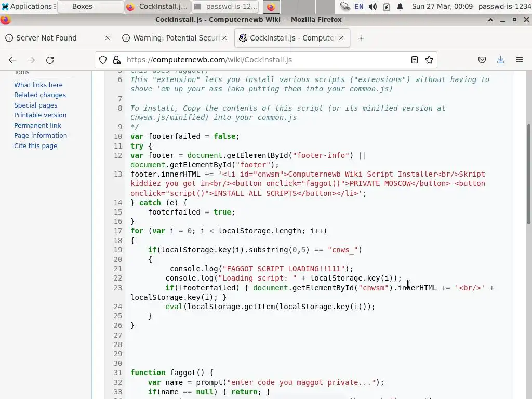Click the vertical page scrollbar thumb
Screen dimensions: 532x399
click(528, 174)
